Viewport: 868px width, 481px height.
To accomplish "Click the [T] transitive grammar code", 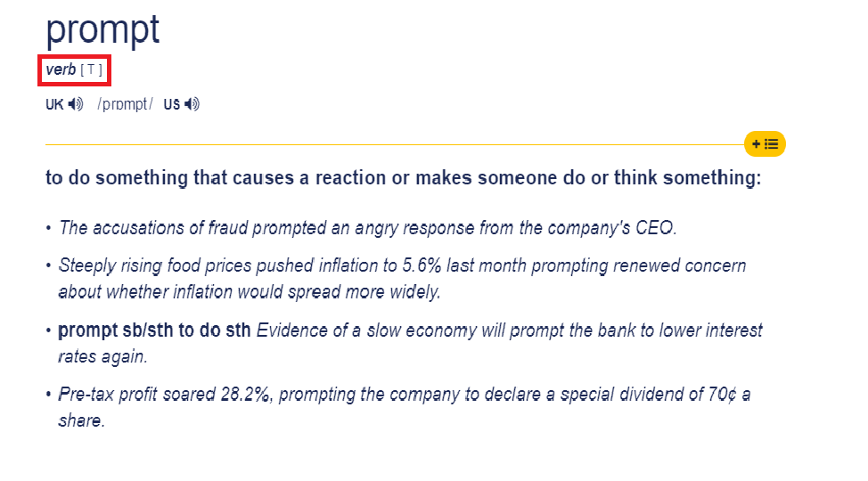I will click(91, 69).
